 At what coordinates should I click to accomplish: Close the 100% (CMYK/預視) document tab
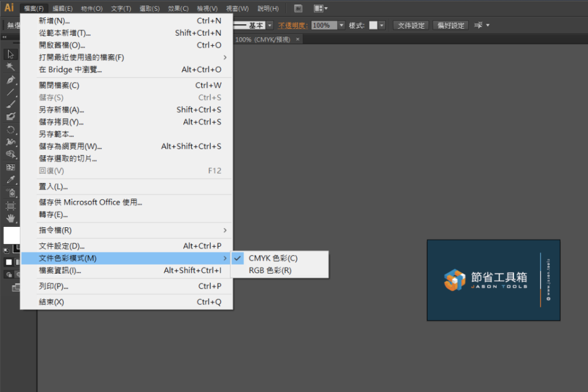298,39
